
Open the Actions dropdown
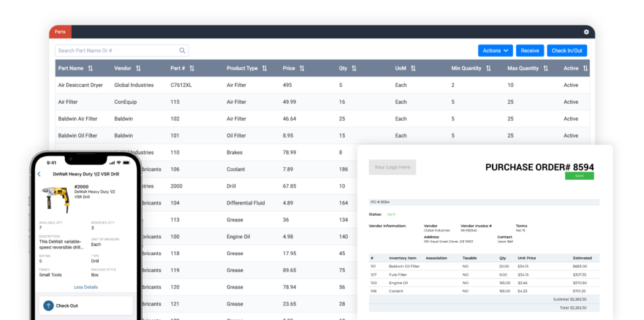pos(496,50)
